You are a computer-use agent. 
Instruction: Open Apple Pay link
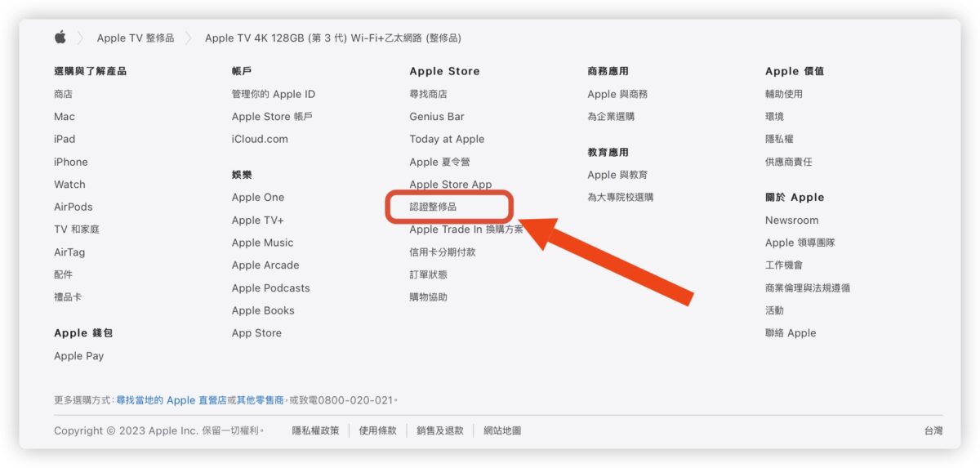tap(79, 356)
